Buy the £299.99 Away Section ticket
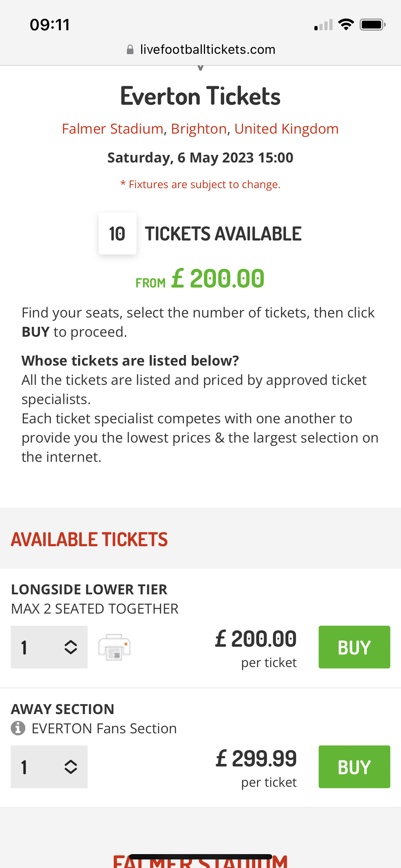The height and width of the screenshot is (868, 401). pos(354,767)
